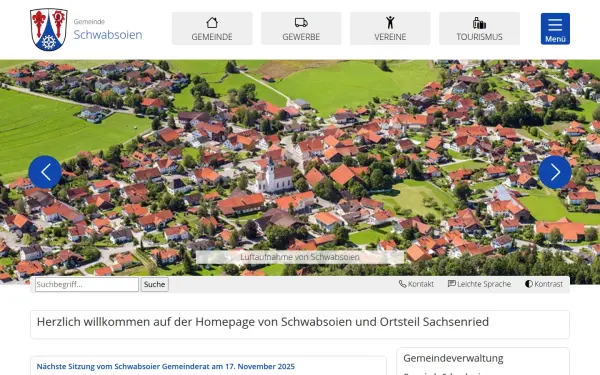Open the Gemeinde Schwabsoien home link text
This screenshot has height=375, width=600.
coord(108,29)
